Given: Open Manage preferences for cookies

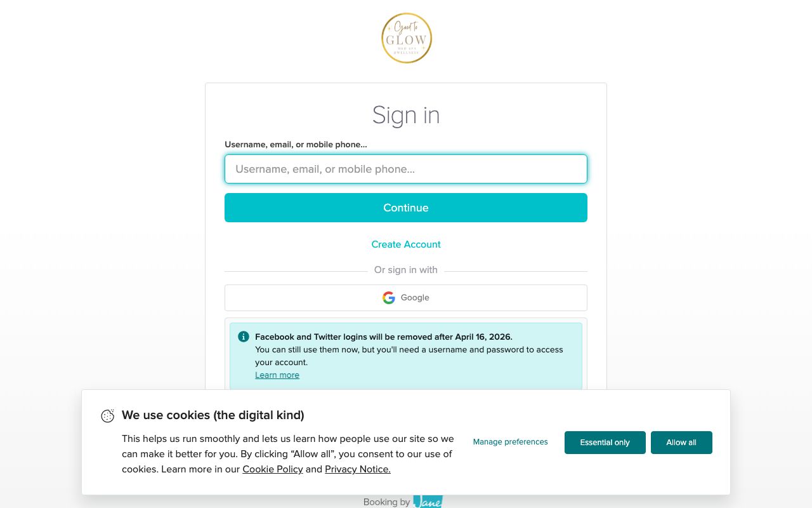Looking at the screenshot, I should [510, 442].
